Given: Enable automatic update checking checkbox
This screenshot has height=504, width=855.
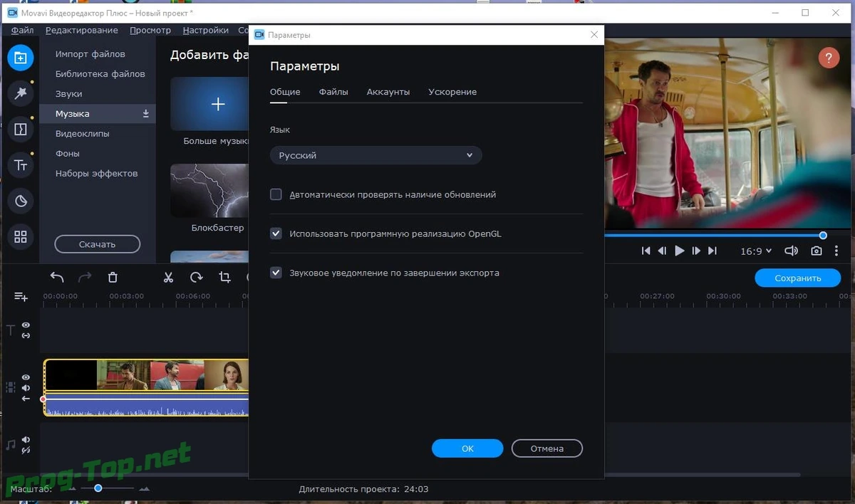Looking at the screenshot, I should [x=276, y=194].
